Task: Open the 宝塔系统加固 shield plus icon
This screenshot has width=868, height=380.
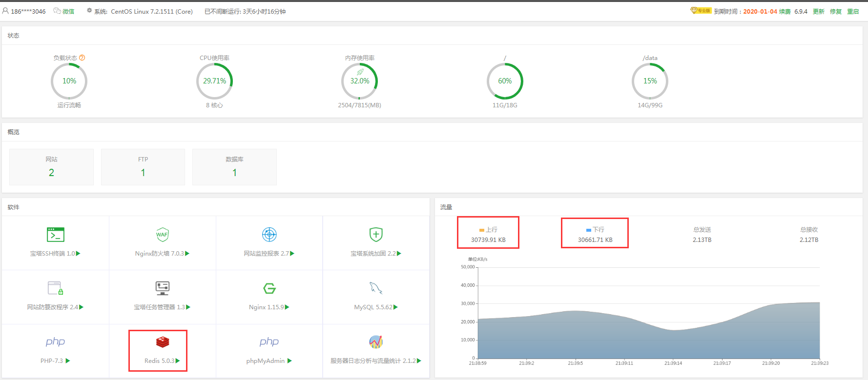Action: click(x=376, y=235)
